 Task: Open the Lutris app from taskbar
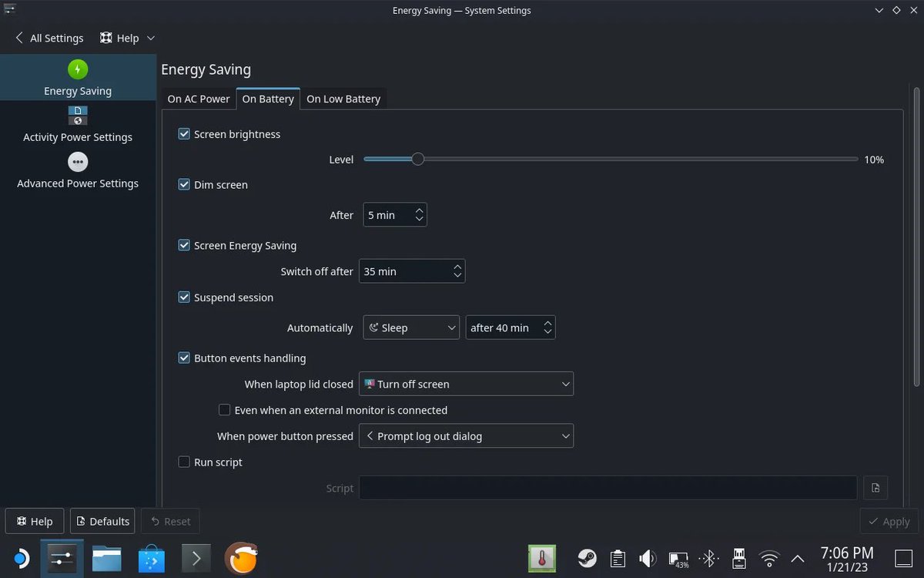(241, 558)
